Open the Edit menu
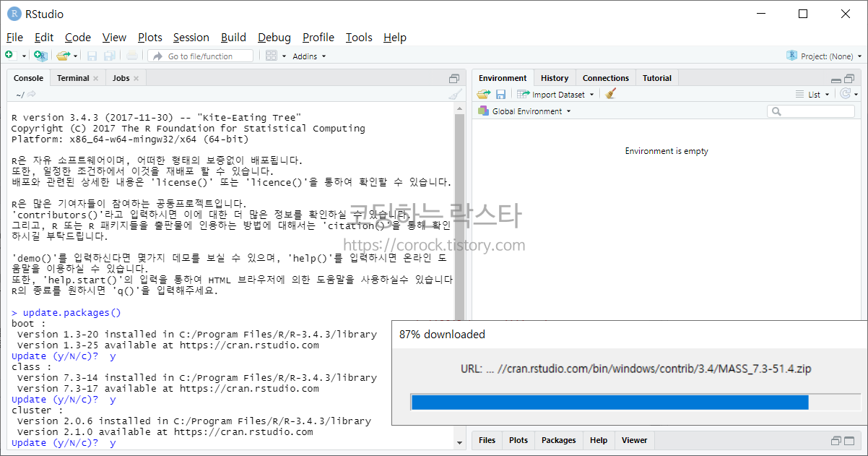This screenshot has height=456, width=868. click(44, 38)
